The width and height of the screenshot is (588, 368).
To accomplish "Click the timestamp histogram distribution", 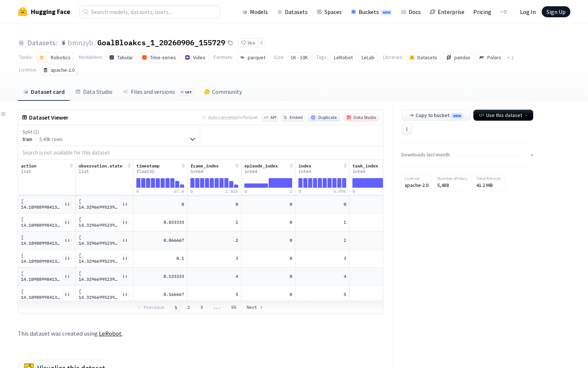I will click(x=160, y=183).
